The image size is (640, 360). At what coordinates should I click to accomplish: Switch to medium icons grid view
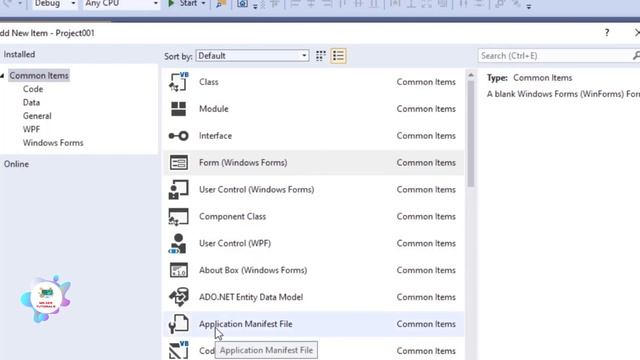(x=321, y=56)
